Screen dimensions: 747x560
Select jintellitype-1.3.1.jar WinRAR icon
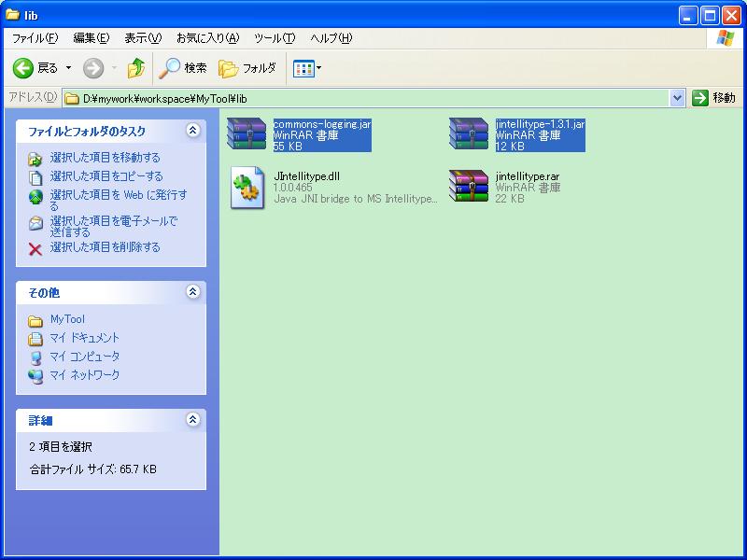[x=469, y=133]
